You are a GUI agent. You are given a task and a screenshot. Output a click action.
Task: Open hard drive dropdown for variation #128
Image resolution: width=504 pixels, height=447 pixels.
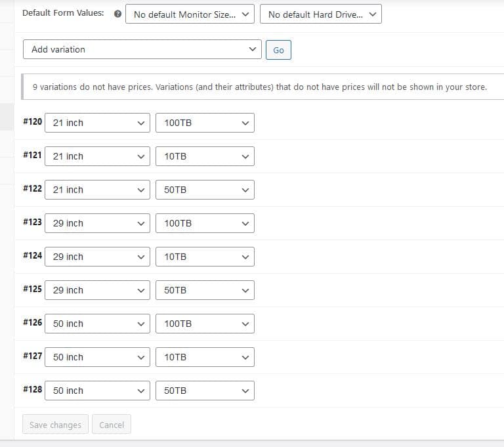coord(205,391)
